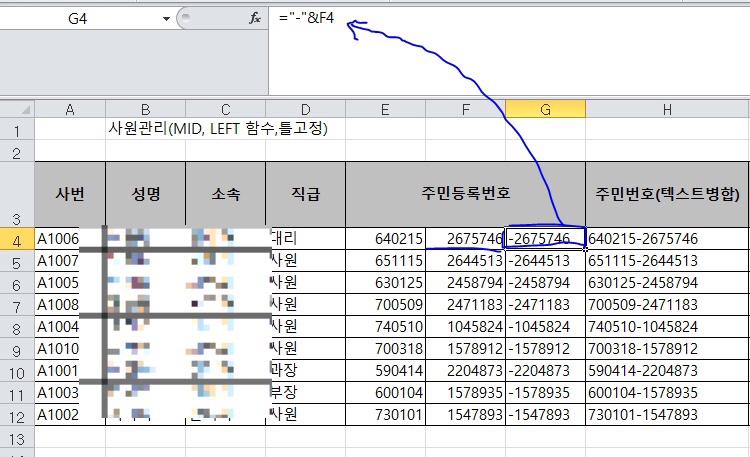This screenshot has height=457, width=750.
Task: Select row 10 header
Action: (x=17, y=371)
